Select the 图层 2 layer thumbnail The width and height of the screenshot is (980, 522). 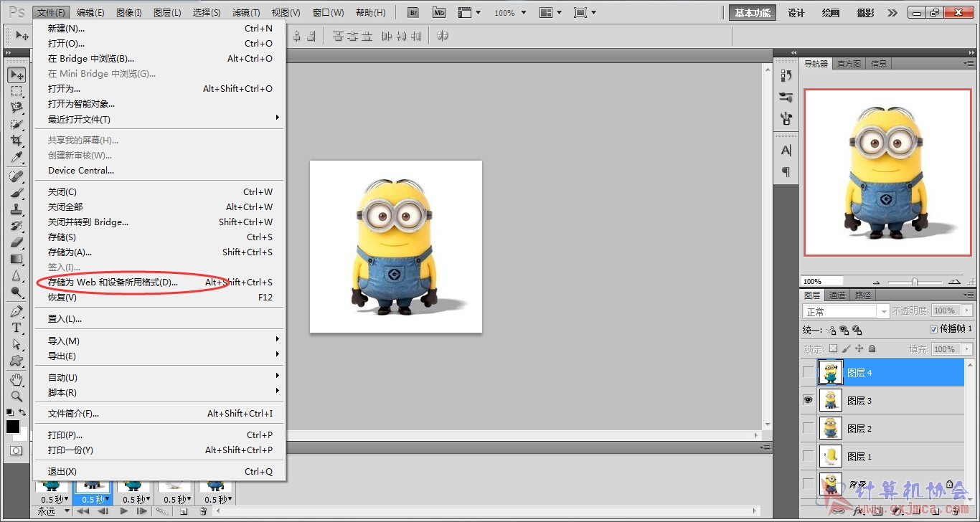[x=831, y=429]
